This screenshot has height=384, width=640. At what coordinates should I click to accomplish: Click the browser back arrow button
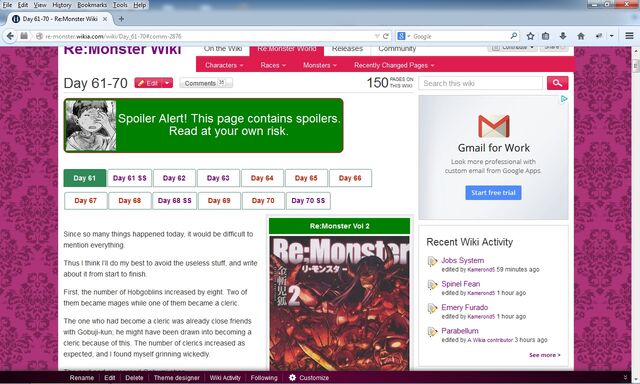10,36
